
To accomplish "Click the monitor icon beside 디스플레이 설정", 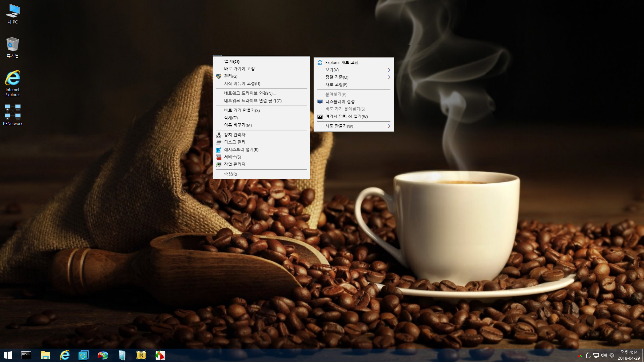I will (320, 102).
